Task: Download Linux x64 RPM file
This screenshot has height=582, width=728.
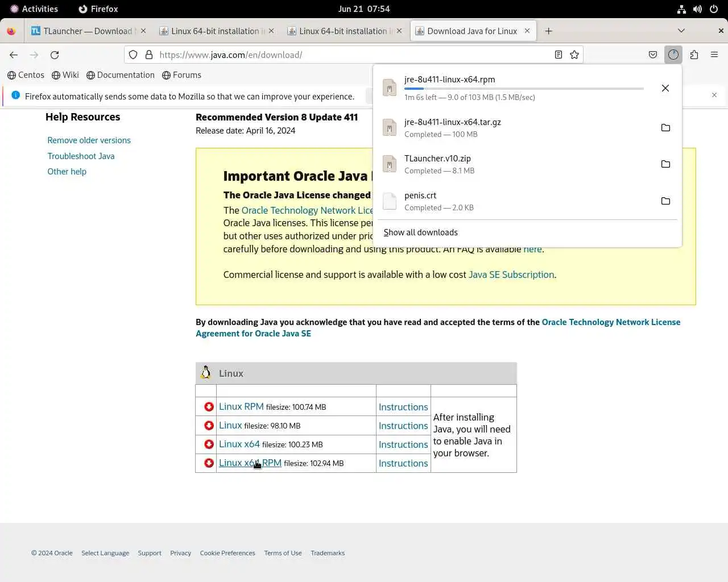Action: (250, 463)
